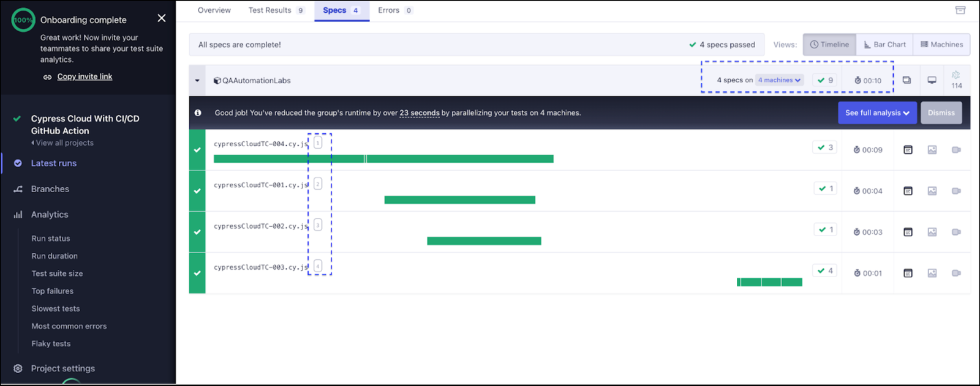Image resolution: width=980 pixels, height=386 pixels.
Task: Expand the See full analysis dropdown
Action: pos(876,113)
